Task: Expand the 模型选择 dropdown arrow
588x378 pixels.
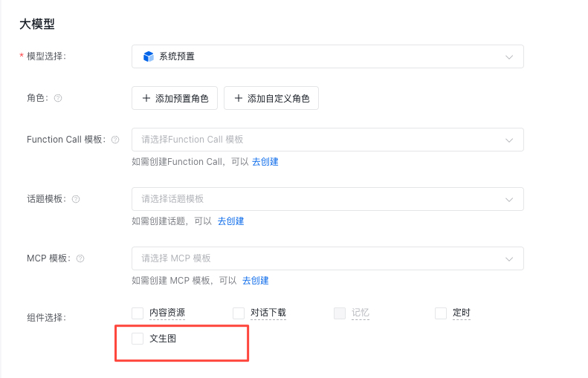Action: click(509, 57)
